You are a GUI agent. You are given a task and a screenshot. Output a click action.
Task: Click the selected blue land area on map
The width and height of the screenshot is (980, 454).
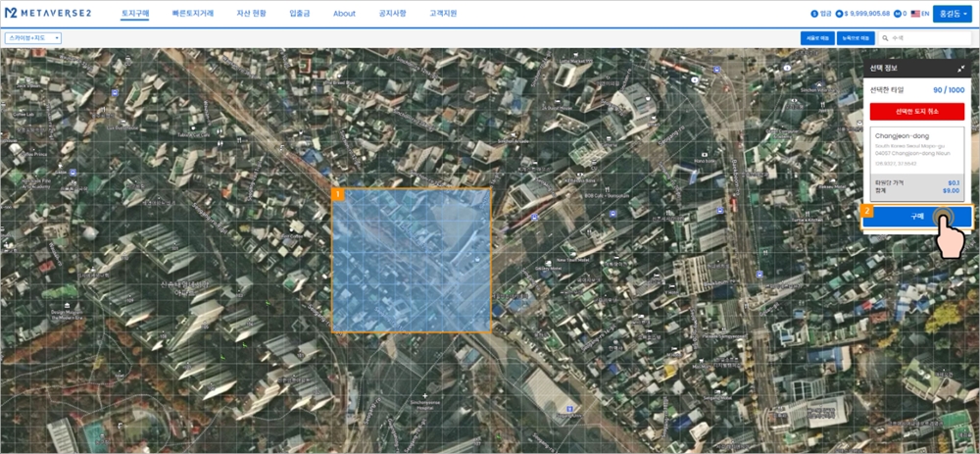[412, 260]
